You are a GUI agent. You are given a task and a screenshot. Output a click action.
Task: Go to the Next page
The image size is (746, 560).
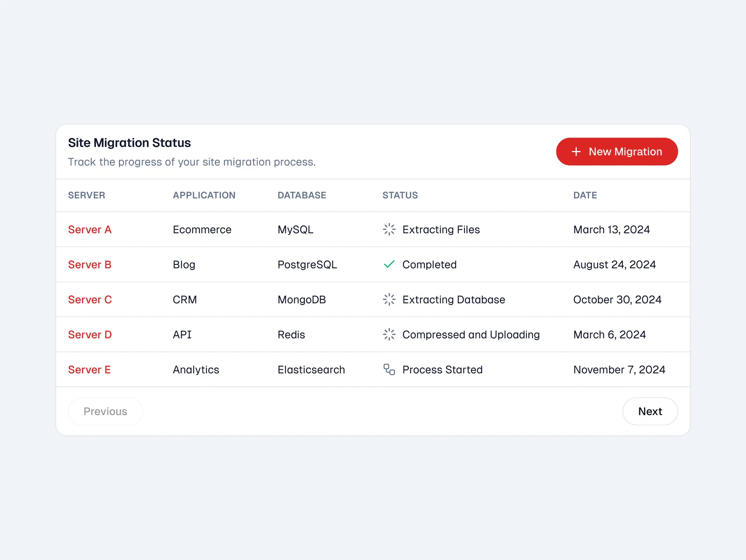click(649, 411)
